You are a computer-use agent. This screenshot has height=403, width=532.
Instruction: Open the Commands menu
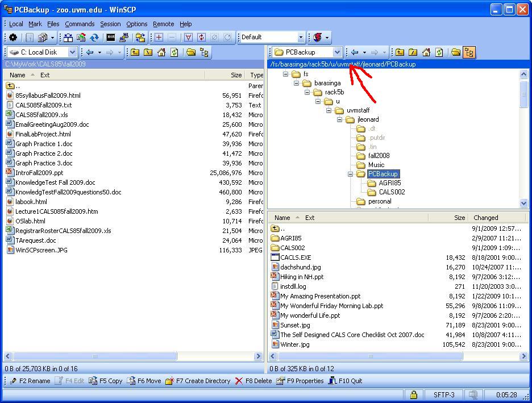pyautogui.click(x=80, y=24)
